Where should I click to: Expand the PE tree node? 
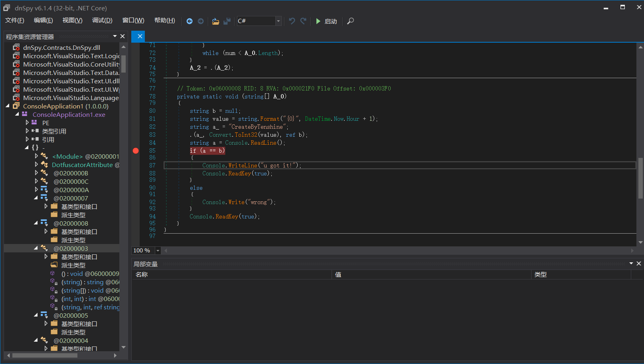tap(27, 123)
